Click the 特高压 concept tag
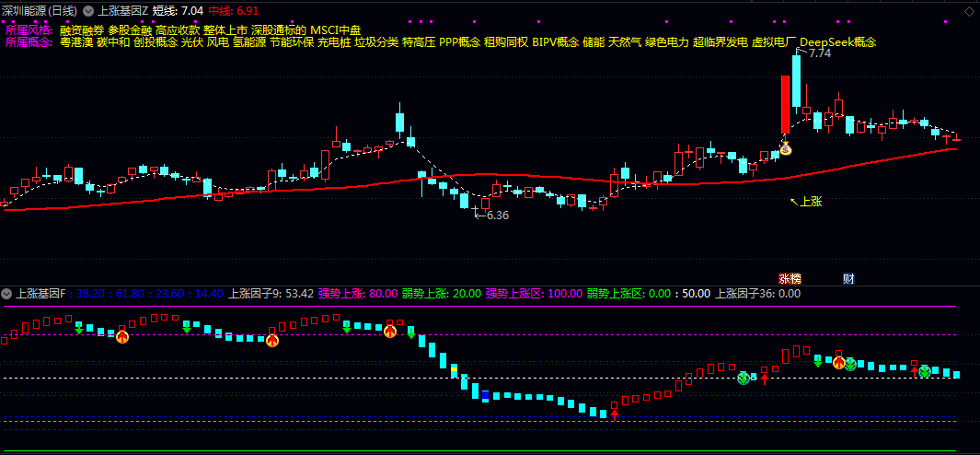The image size is (980, 455). pos(420,42)
